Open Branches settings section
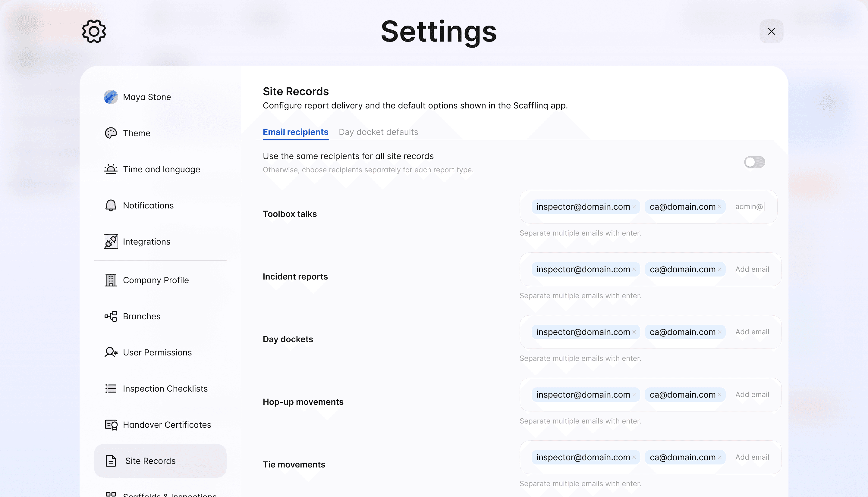868x497 pixels. 160,317
